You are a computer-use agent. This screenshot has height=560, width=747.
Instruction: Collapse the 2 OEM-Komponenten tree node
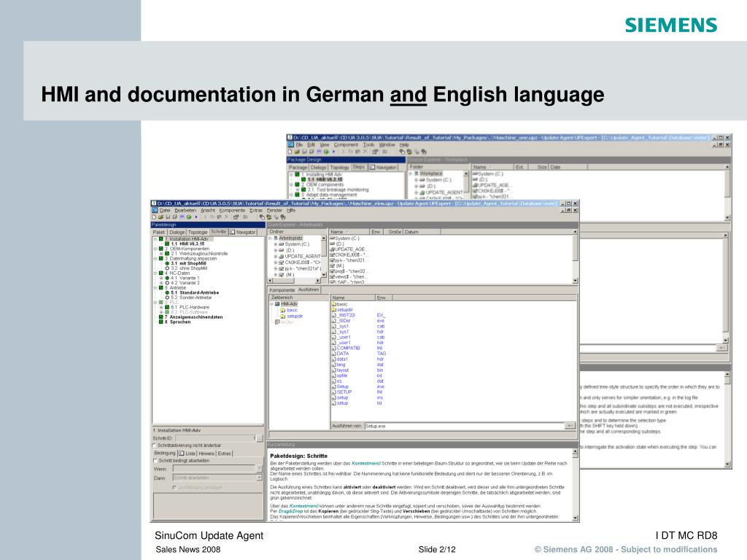pyautogui.click(x=155, y=249)
